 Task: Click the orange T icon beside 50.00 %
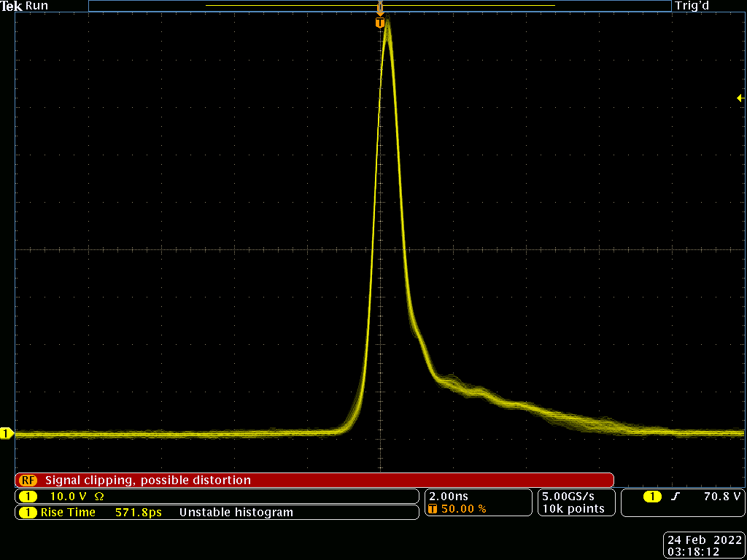point(433,509)
